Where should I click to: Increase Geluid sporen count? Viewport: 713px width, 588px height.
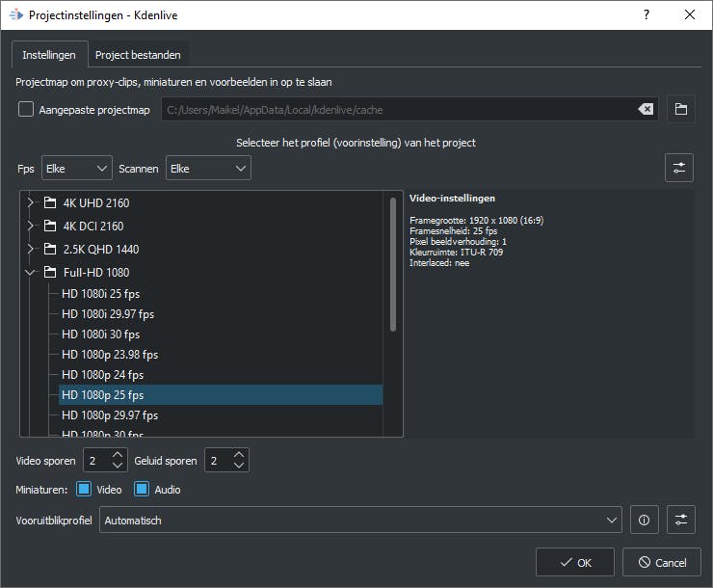[x=239, y=455]
